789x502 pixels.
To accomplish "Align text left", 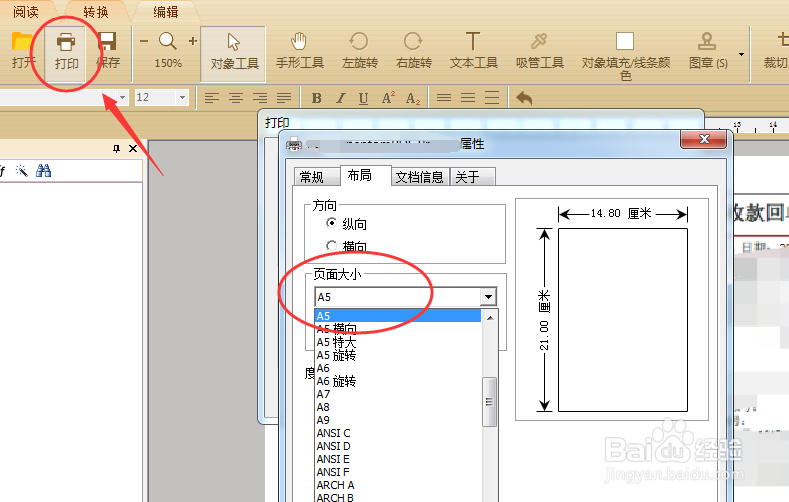I will [212, 98].
